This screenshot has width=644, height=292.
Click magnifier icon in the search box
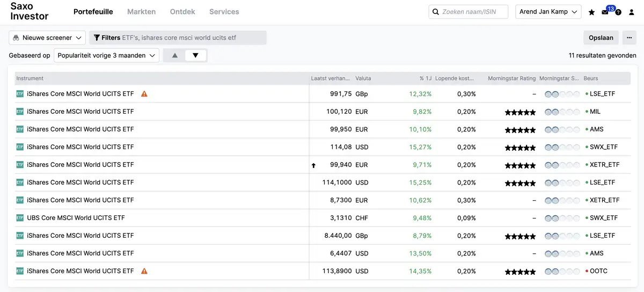[435, 12]
